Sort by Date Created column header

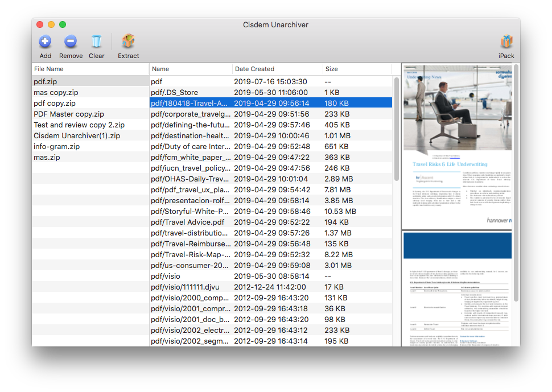click(255, 68)
